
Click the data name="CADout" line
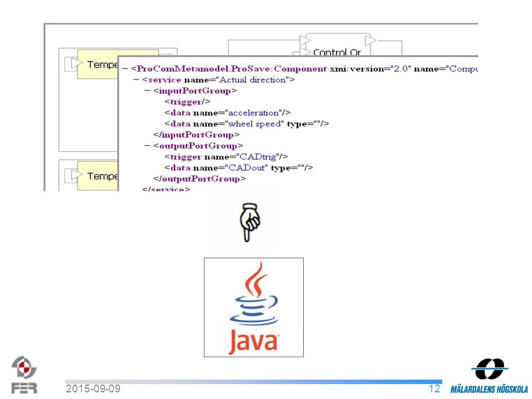coord(238,167)
